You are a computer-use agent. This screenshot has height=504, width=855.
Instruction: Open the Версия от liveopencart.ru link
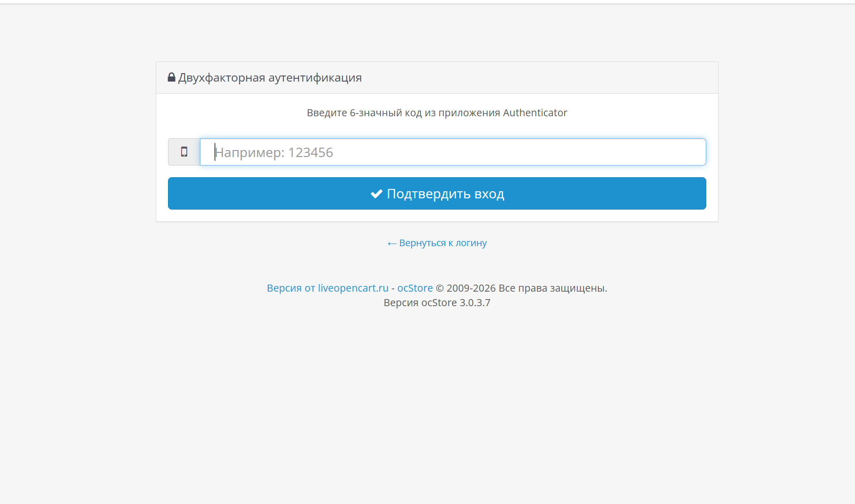pyautogui.click(x=328, y=288)
